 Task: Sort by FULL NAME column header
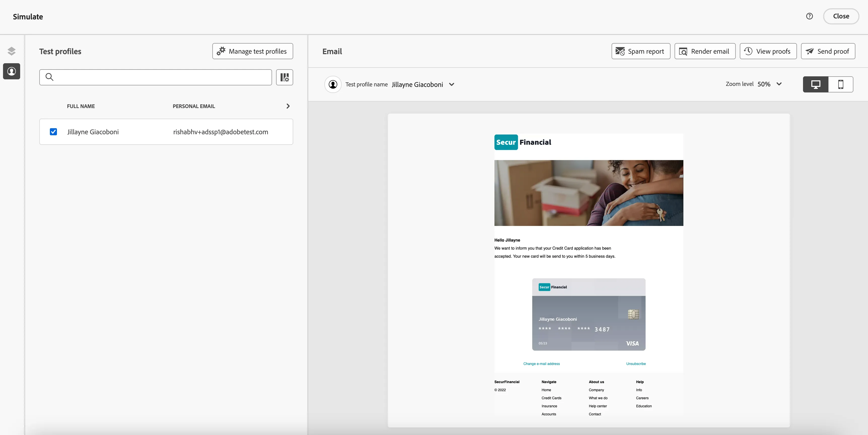[x=81, y=106]
